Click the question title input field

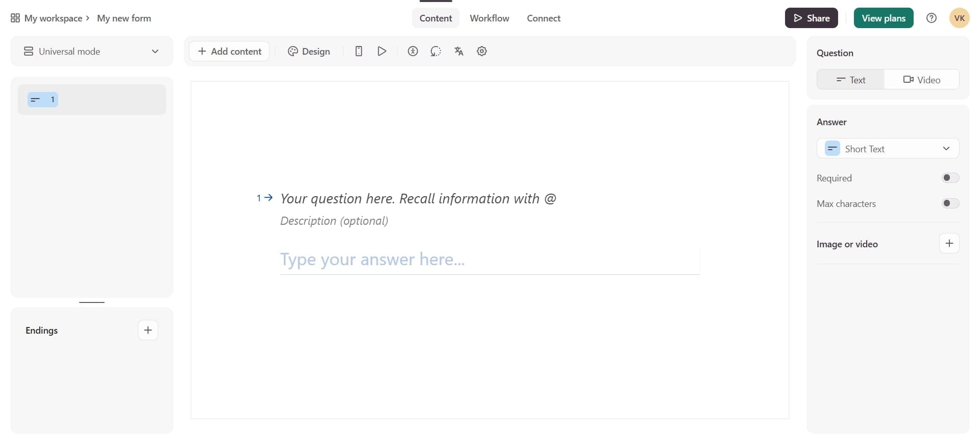(x=418, y=198)
